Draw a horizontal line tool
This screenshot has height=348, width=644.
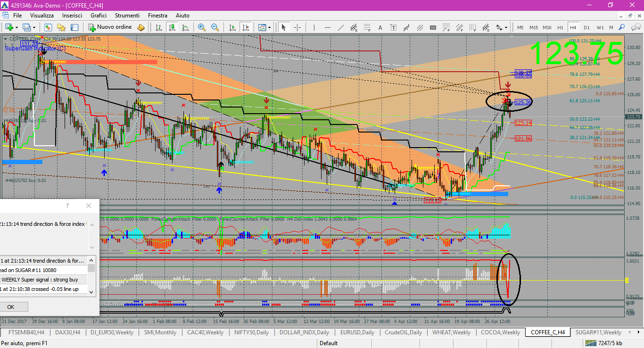(327, 27)
